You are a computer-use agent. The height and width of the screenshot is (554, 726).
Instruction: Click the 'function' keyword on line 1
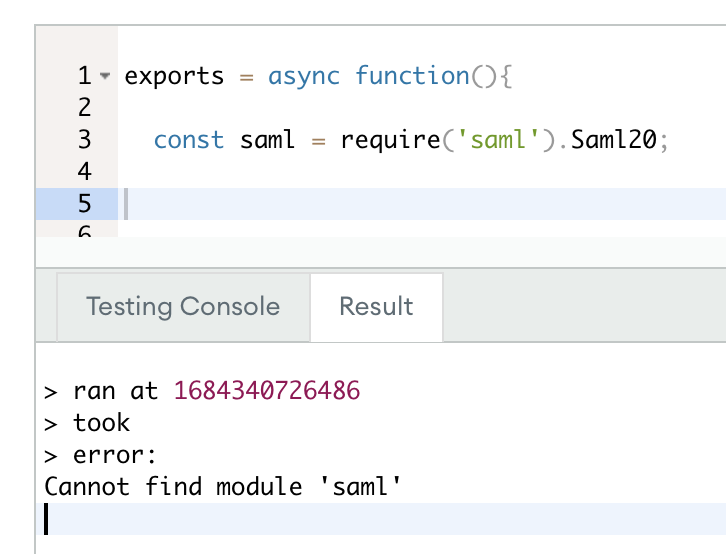(412, 76)
